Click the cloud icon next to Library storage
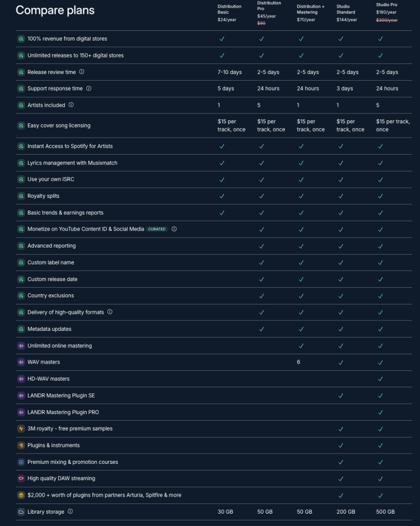This screenshot has height=526, width=420. click(21, 512)
